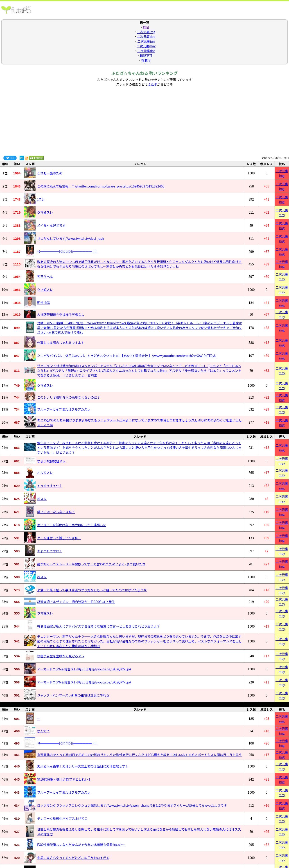This screenshot has height=868, width=289.
Task: Open rank 38 アーマードコア6 thread
Action: tap(84, 669)
